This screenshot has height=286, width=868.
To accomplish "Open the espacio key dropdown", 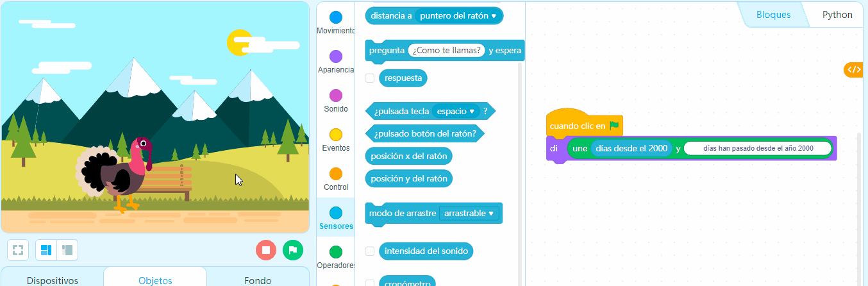I will (456, 111).
